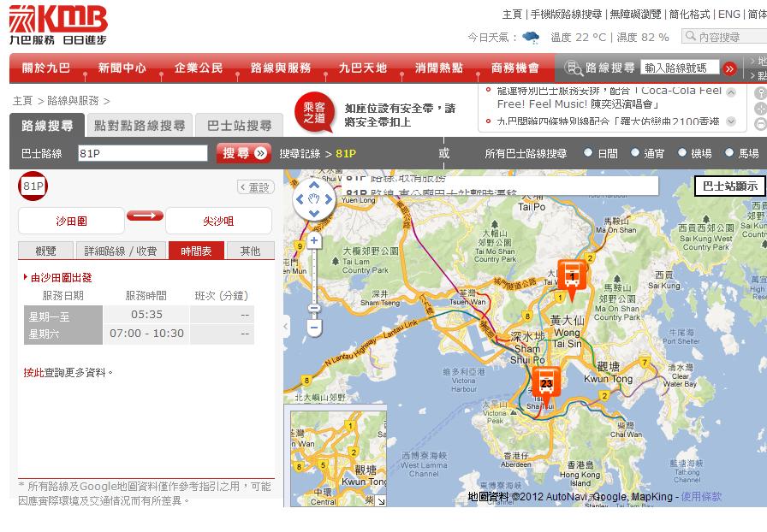
Task: Click the red 乘客之道 speech bubble
Action: [314, 112]
